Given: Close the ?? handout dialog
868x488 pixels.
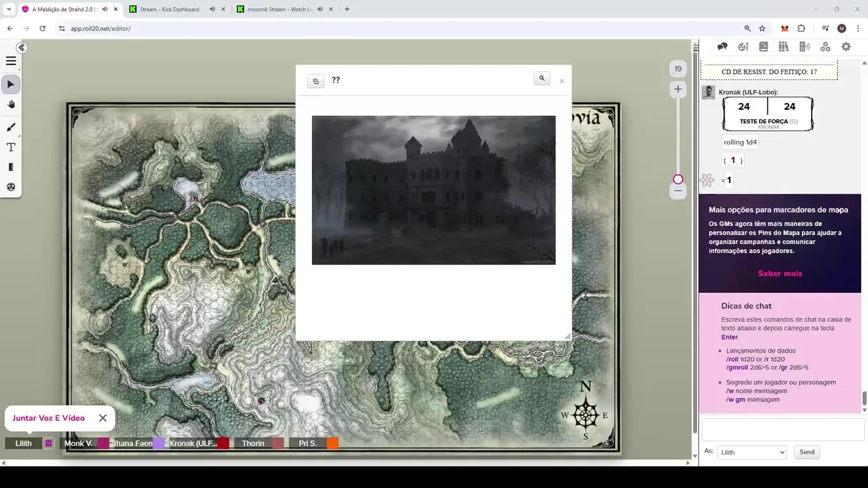Looking at the screenshot, I should (x=561, y=81).
